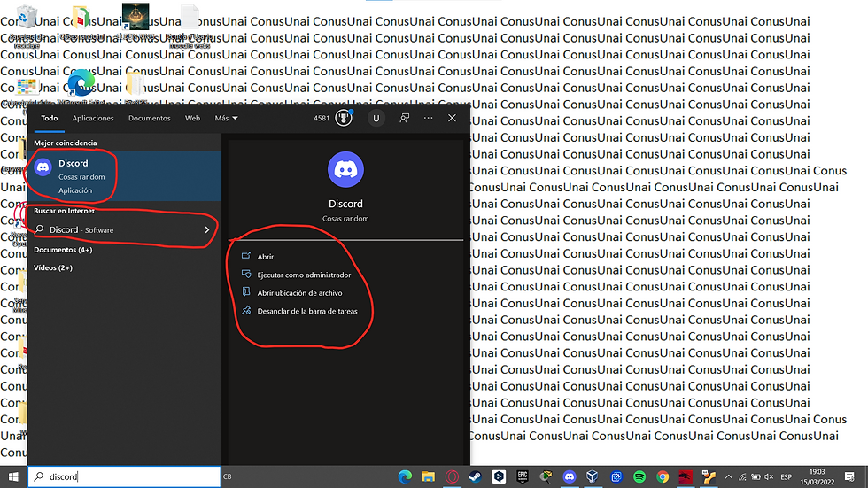Open VirtualBox from the taskbar

point(593,476)
